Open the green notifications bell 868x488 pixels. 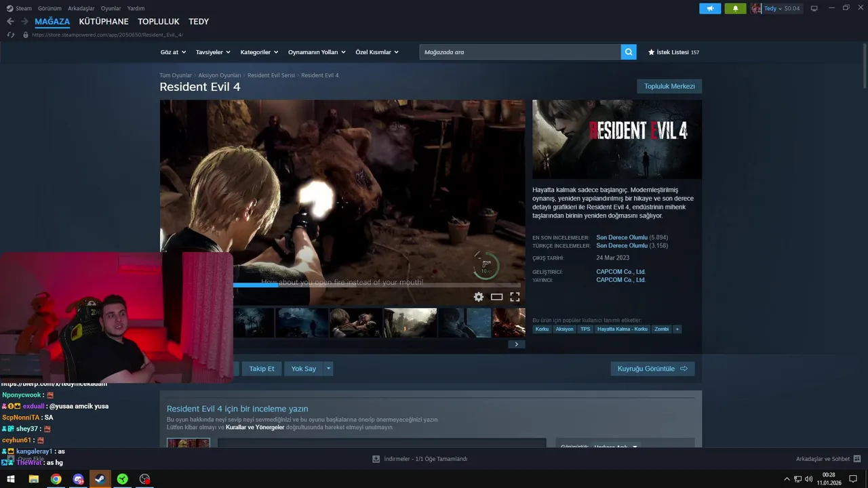click(x=735, y=9)
